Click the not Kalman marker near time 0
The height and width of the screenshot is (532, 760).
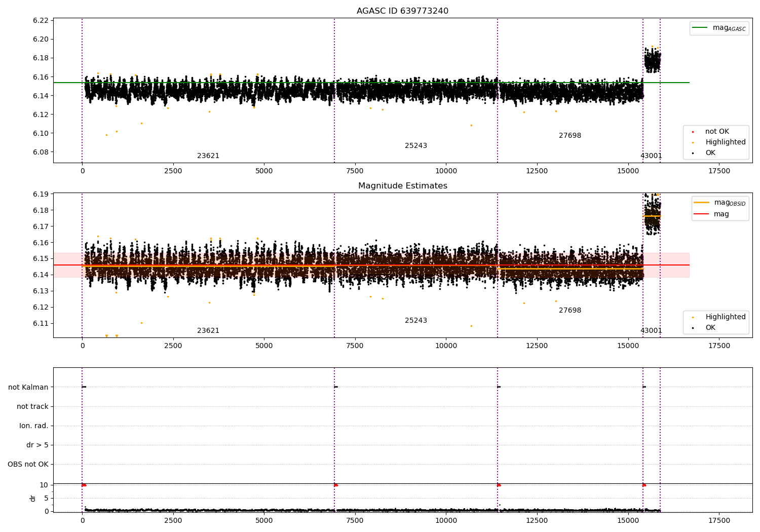(84, 387)
